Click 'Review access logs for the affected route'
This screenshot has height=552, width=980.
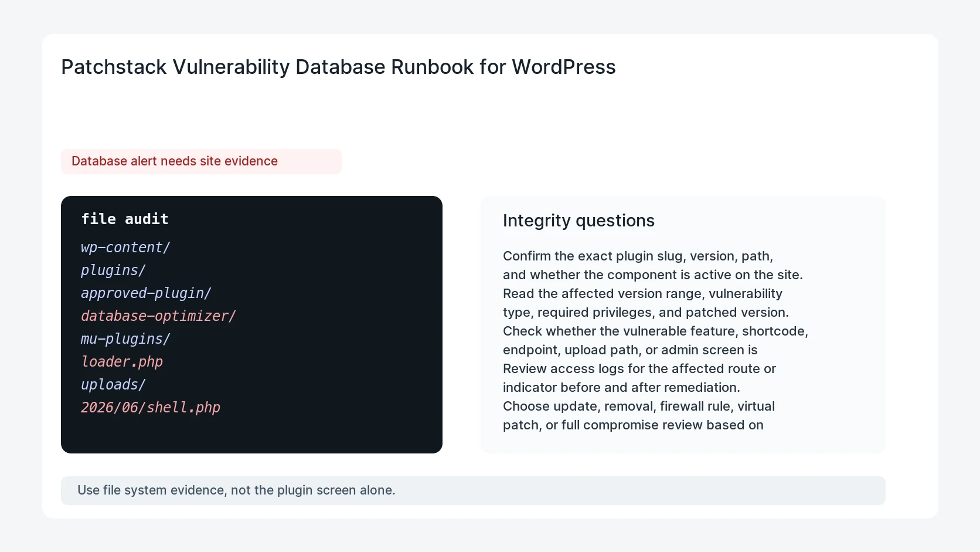tap(639, 369)
